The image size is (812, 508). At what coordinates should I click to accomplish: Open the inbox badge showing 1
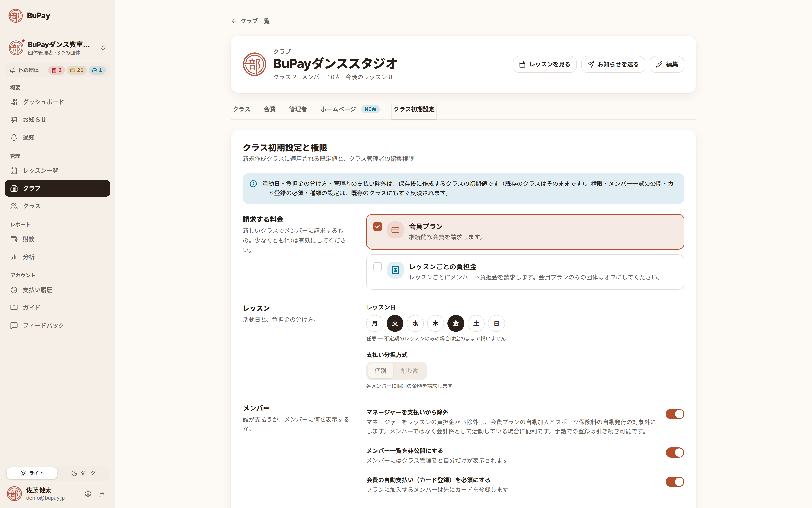(97, 70)
